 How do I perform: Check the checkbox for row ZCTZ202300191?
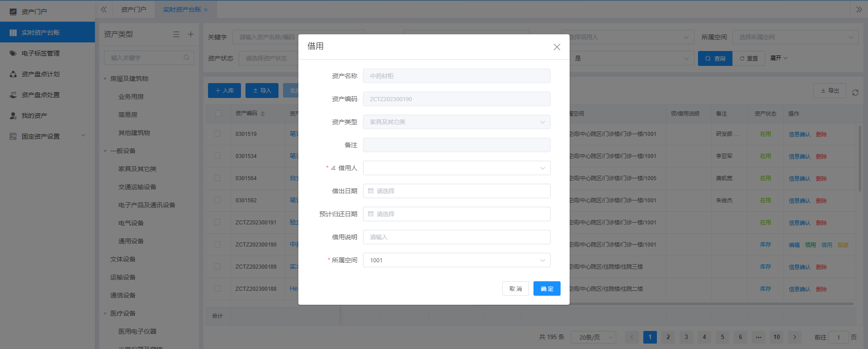click(217, 222)
